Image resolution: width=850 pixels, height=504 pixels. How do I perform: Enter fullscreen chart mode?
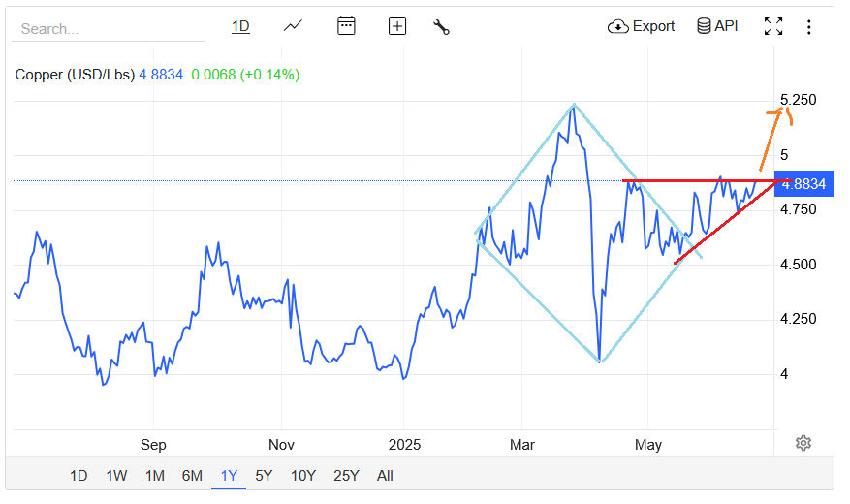773,26
